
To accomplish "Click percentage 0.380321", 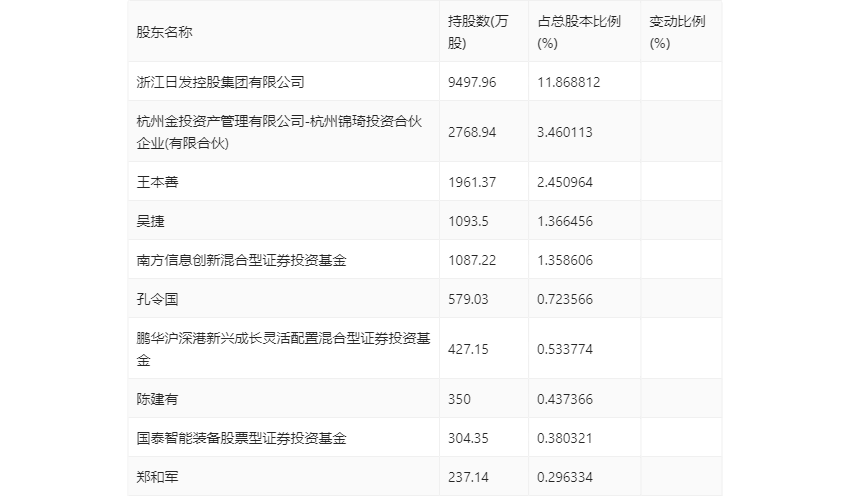I will [564, 438].
